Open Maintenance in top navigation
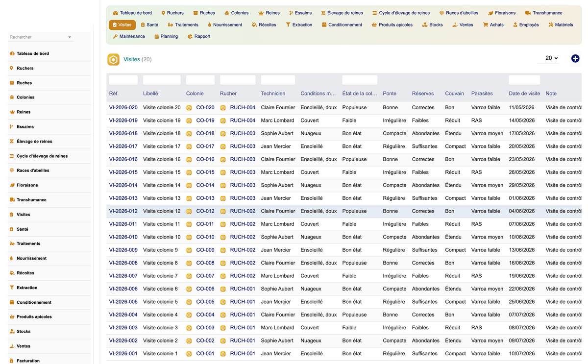The width and height of the screenshot is (588, 364). point(129,36)
